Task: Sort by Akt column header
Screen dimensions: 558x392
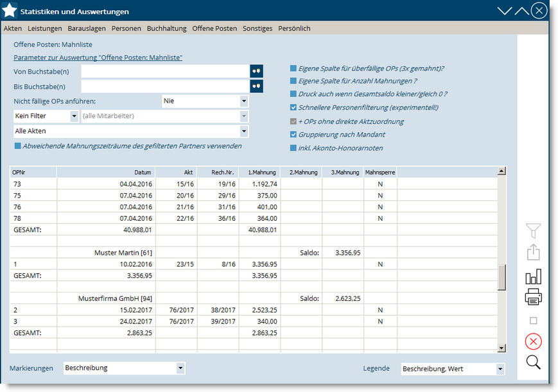Action: click(x=176, y=172)
